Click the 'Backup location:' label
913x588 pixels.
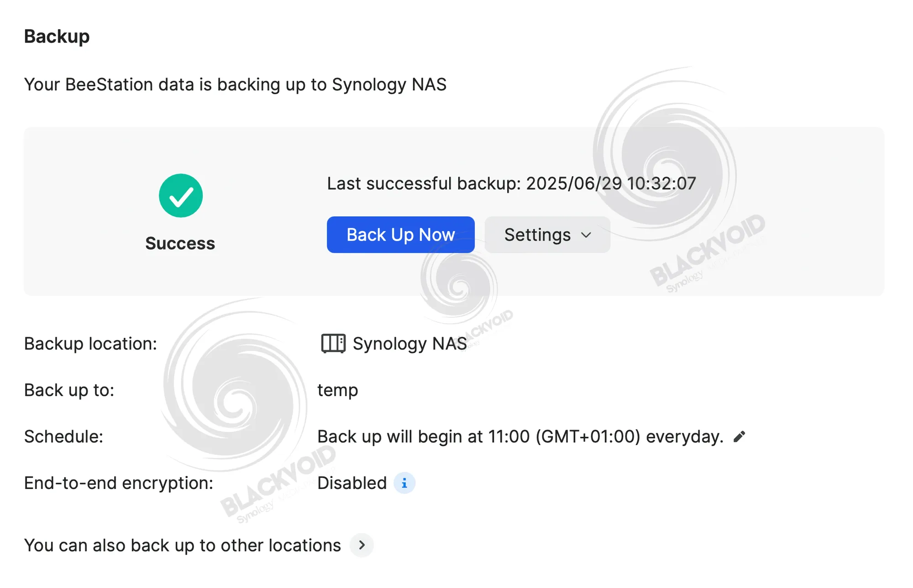click(90, 343)
